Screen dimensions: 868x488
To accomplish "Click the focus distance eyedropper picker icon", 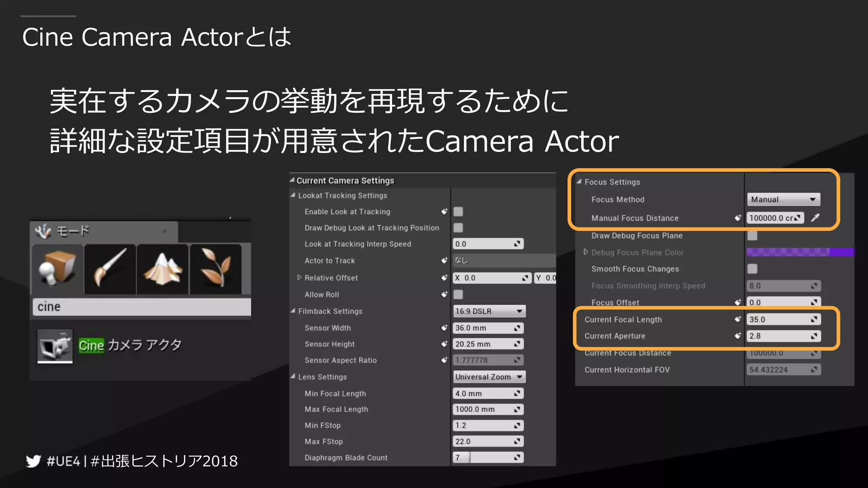I will (815, 218).
